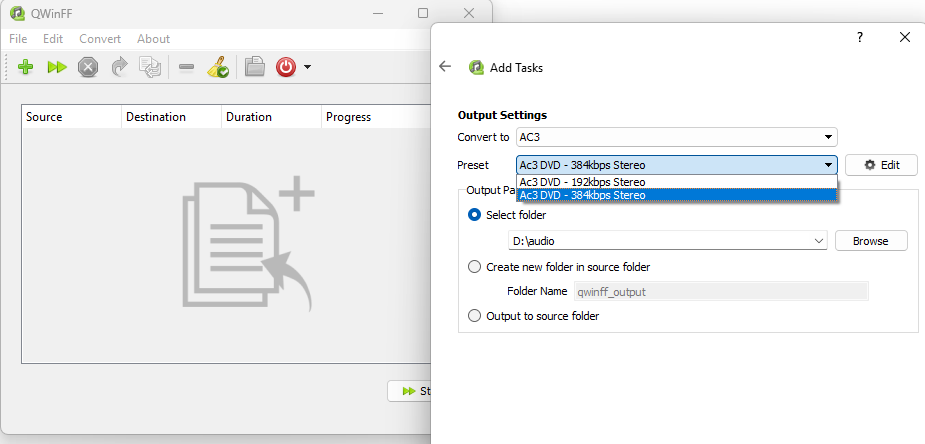Click the Browse button
Image resolution: width=925 pixels, height=444 pixels.
tap(870, 241)
